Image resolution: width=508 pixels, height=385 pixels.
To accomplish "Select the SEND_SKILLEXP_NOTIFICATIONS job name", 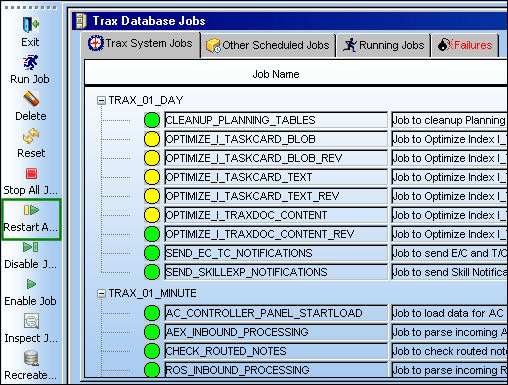I will [x=276, y=272].
